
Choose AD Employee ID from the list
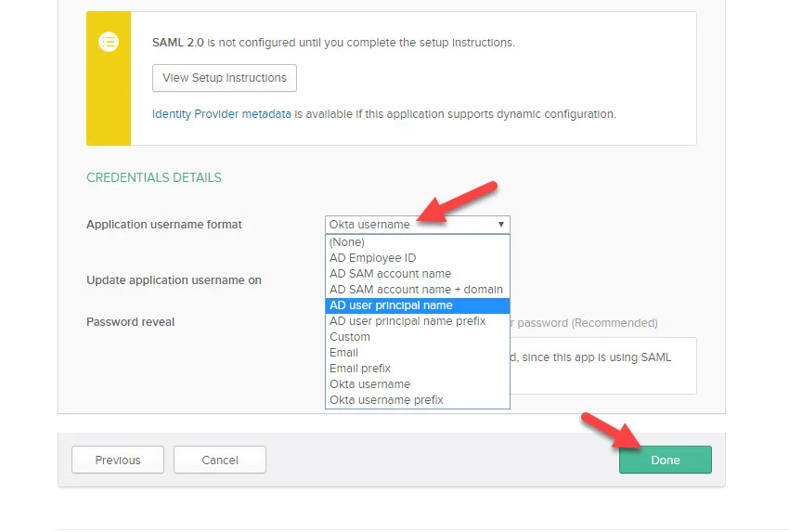click(x=417, y=258)
